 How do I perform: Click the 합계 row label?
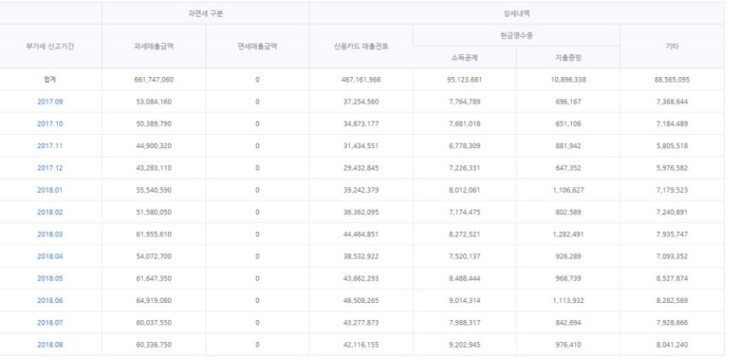click(x=50, y=80)
